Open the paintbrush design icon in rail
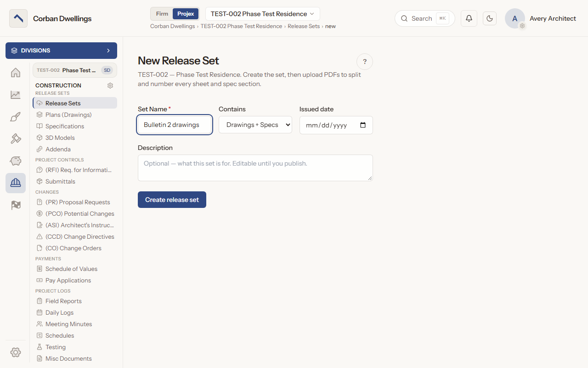The width and height of the screenshot is (588, 368). pos(16,117)
